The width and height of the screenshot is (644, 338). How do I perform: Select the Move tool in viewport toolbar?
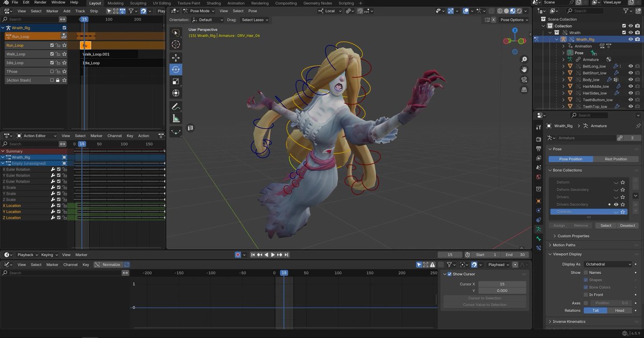(176, 57)
